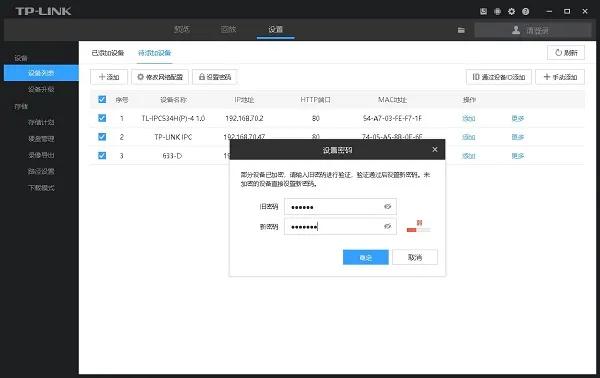600x378 pixels.
Task: Click the 序号 column header
Action: coord(122,100)
